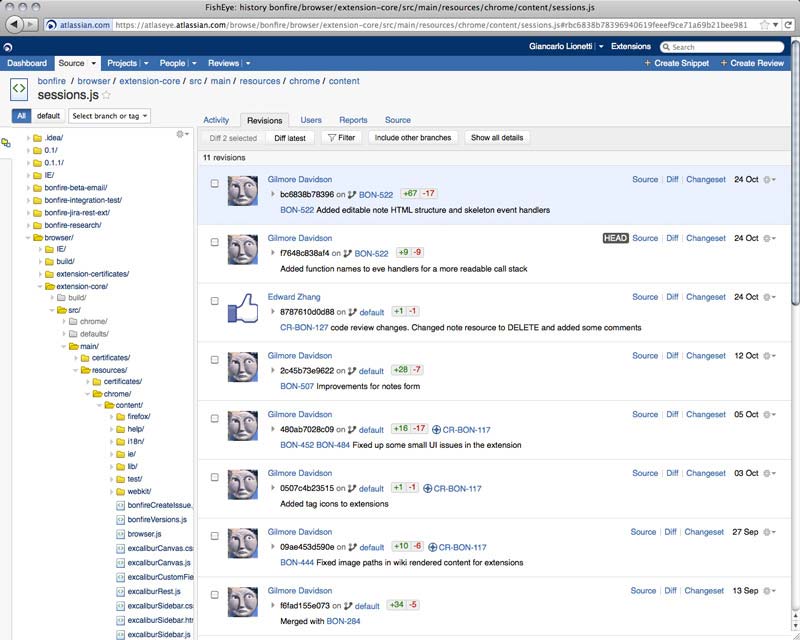Click the browser back arrow button
This screenshot has width=800, height=640.
click(x=14, y=24)
